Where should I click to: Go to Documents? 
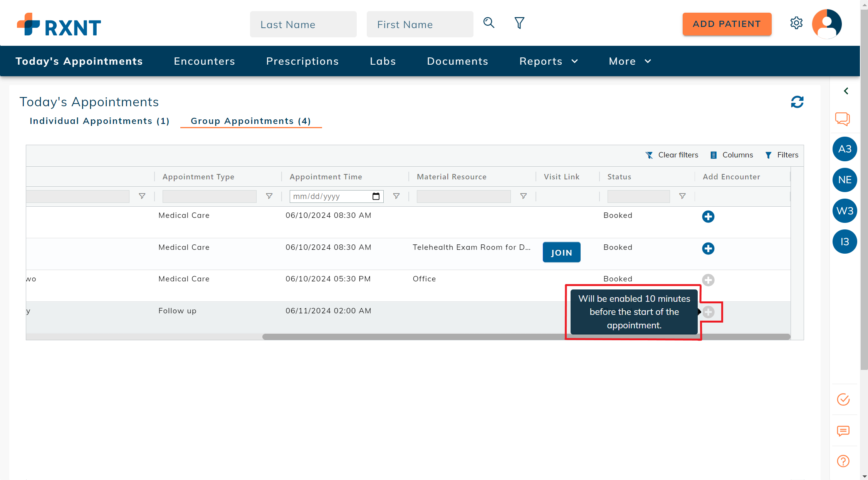pos(458,61)
